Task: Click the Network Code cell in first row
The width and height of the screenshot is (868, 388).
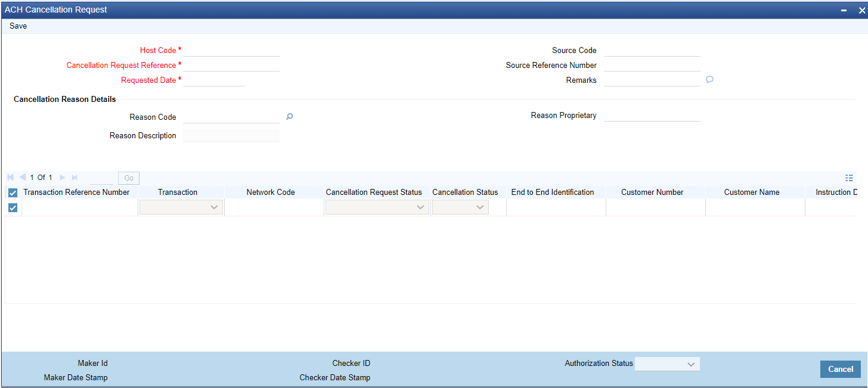Action: tap(274, 207)
